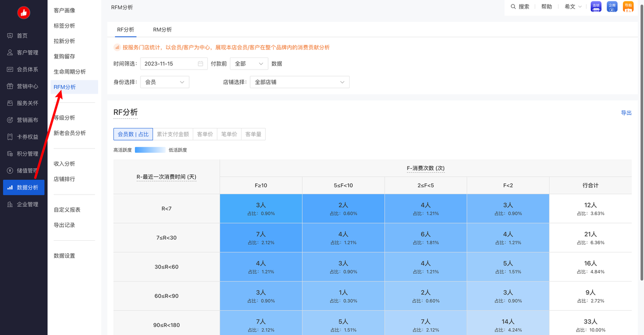
Task: Open the blue 连锁 app icon
Action: point(596,7)
